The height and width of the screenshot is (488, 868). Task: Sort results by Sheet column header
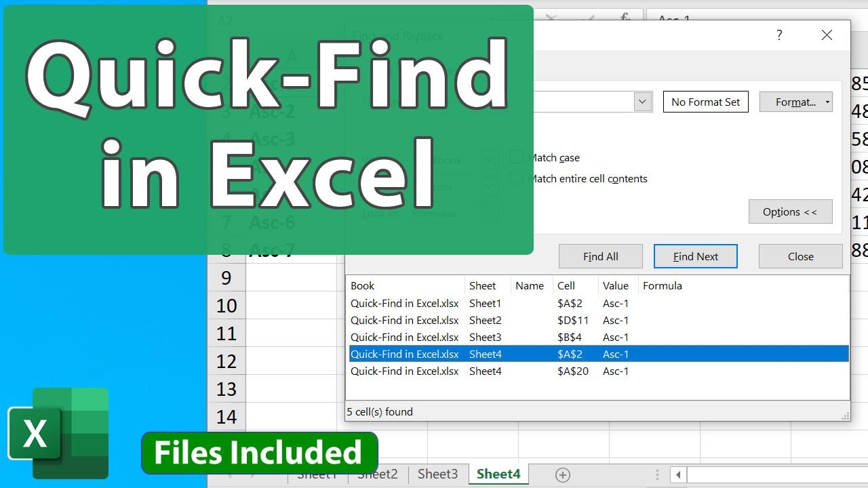click(488, 285)
